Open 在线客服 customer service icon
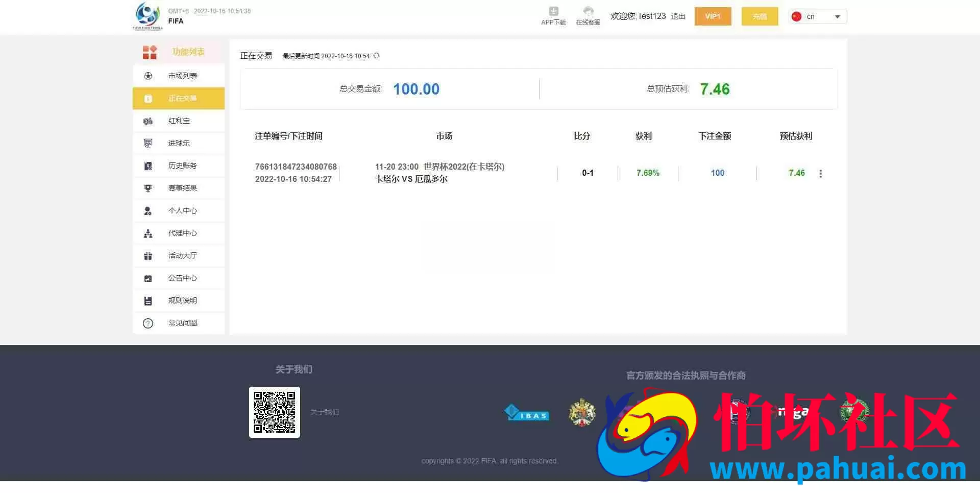The image size is (980, 493). 589,11
